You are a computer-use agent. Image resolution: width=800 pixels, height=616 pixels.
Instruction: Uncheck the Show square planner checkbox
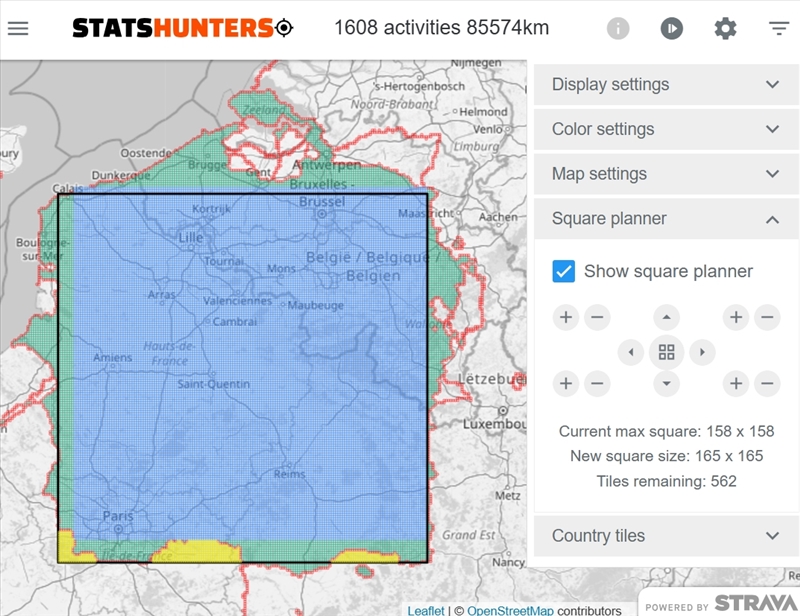[564, 271]
